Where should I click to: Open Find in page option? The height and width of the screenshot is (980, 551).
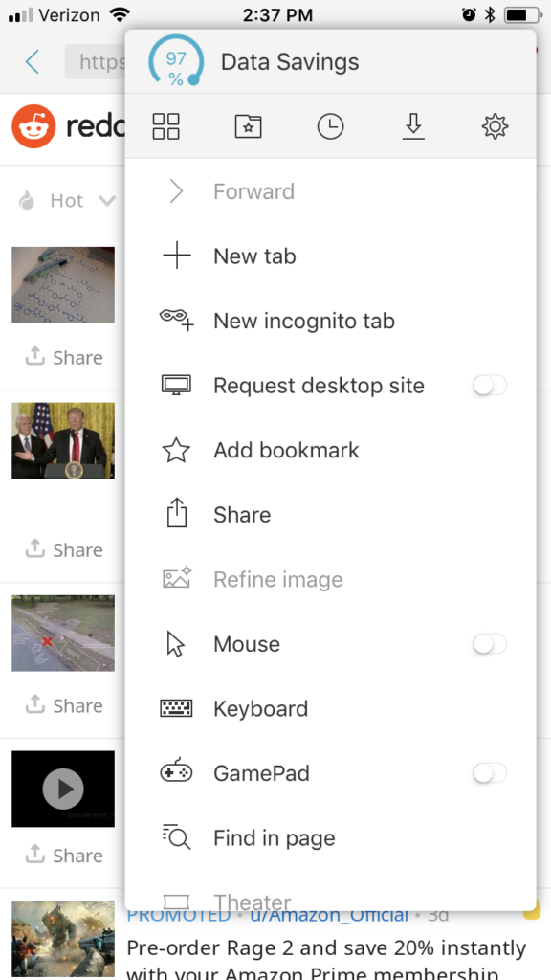[330, 837]
